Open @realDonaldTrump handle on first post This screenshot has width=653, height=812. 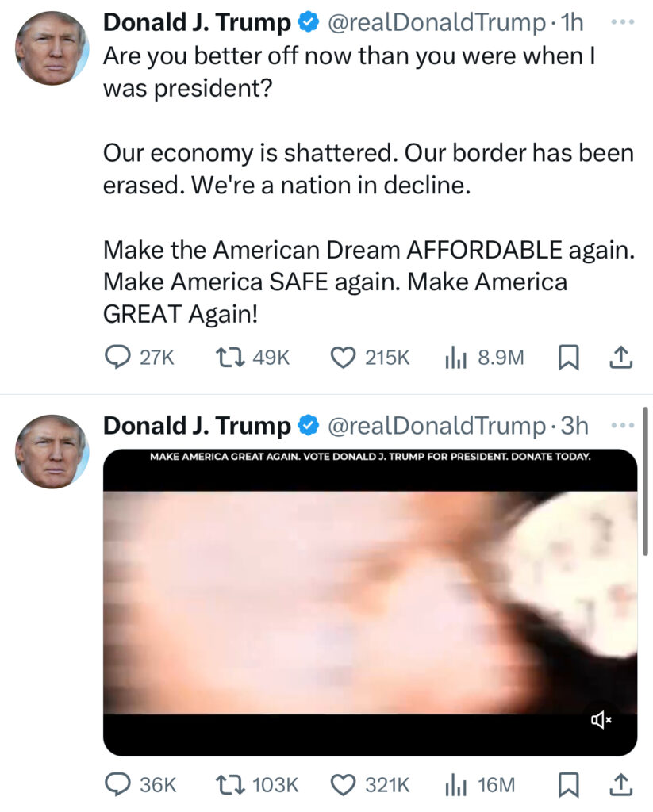coord(436,22)
